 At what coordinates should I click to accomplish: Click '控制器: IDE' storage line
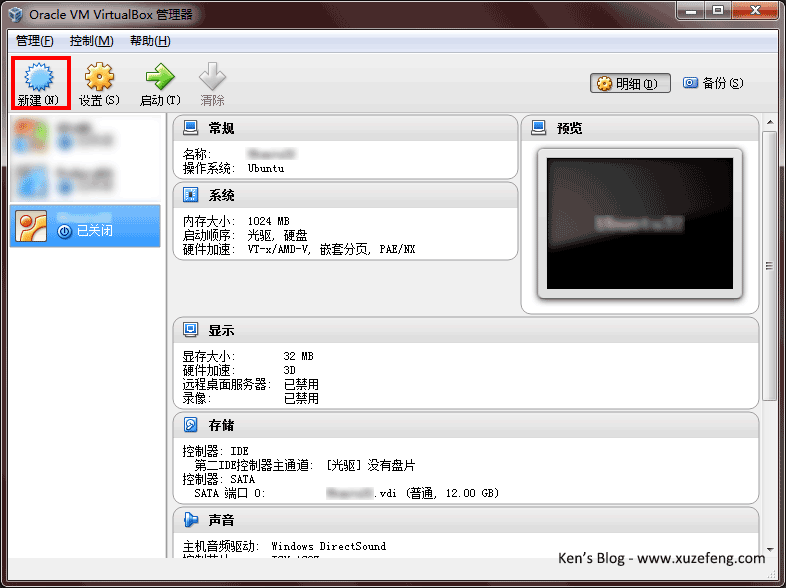click(216, 451)
